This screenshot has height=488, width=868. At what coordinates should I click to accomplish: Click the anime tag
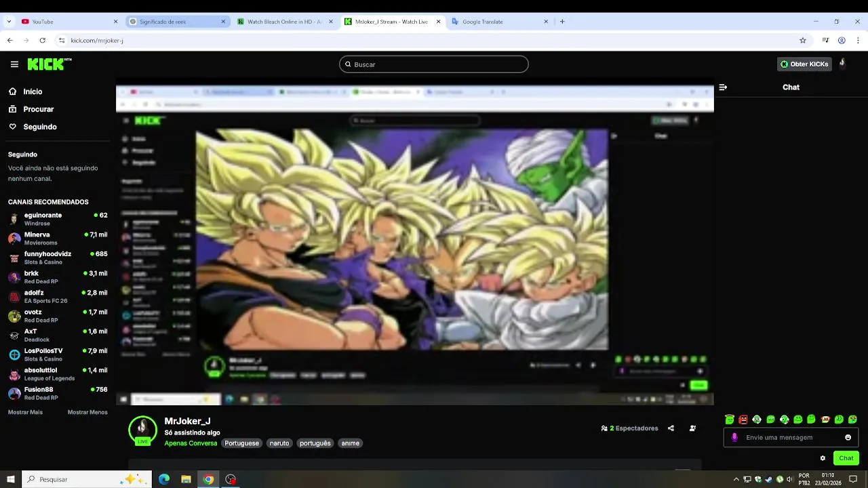coord(351,443)
